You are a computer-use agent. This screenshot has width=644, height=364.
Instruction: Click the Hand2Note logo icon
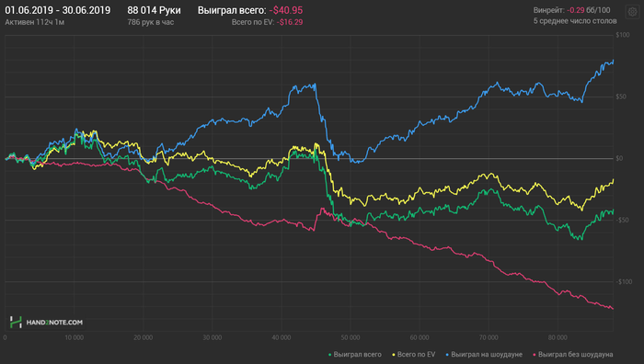pyautogui.click(x=16, y=322)
